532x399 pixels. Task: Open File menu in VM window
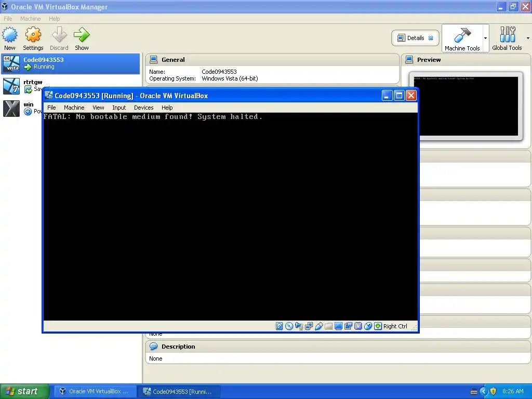click(51, 108)
